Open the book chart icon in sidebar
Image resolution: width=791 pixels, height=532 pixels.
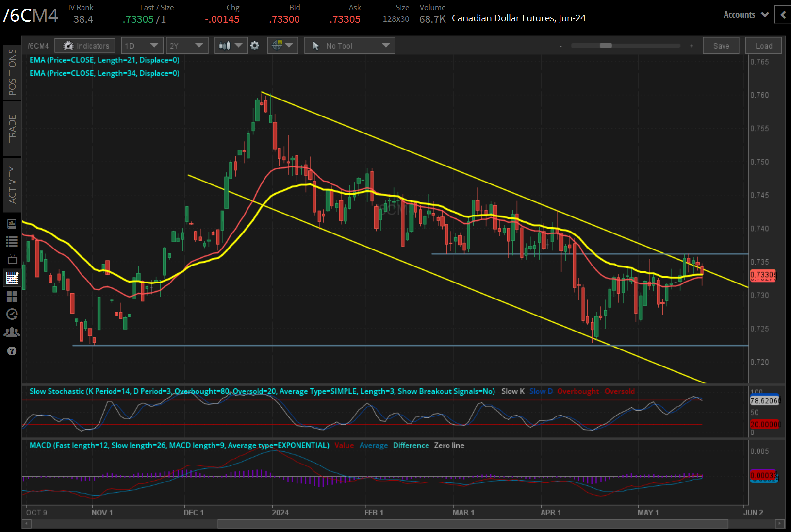click(12, 224)
